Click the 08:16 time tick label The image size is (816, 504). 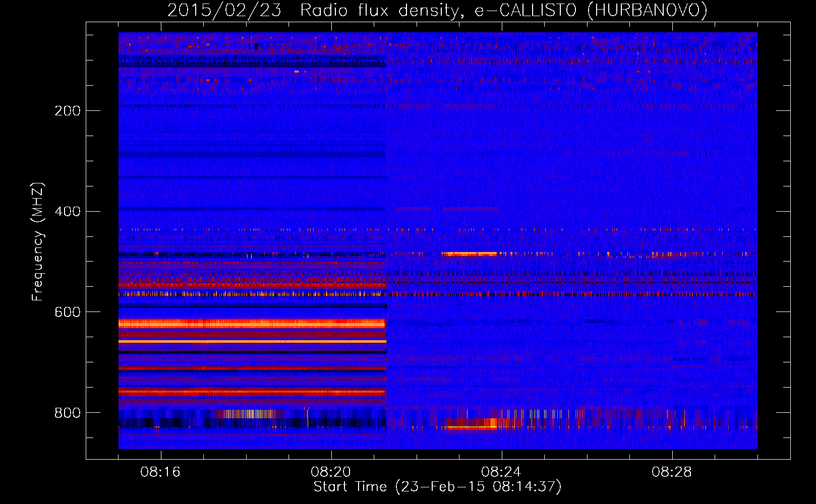point(160,472)
